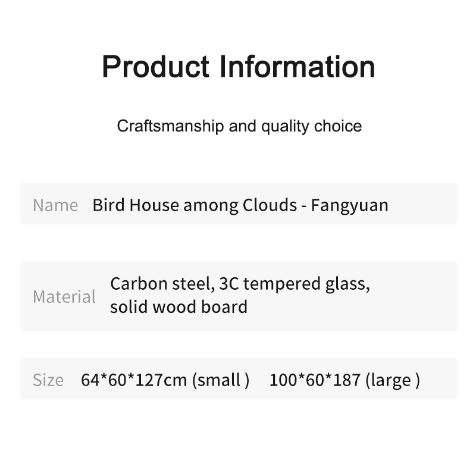Select the 64*60*127cm dimension value
This screenshot has height=476, width=476.
[134, 380]
